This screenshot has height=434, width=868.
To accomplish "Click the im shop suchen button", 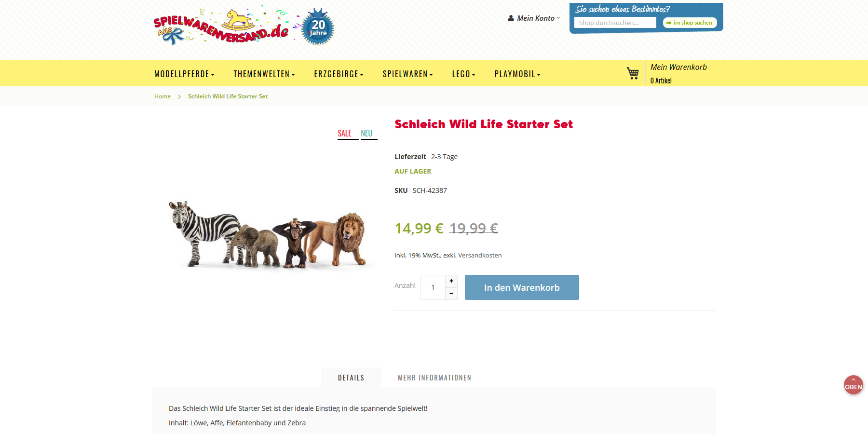I will pyautogui.click(x=690, y=23).
